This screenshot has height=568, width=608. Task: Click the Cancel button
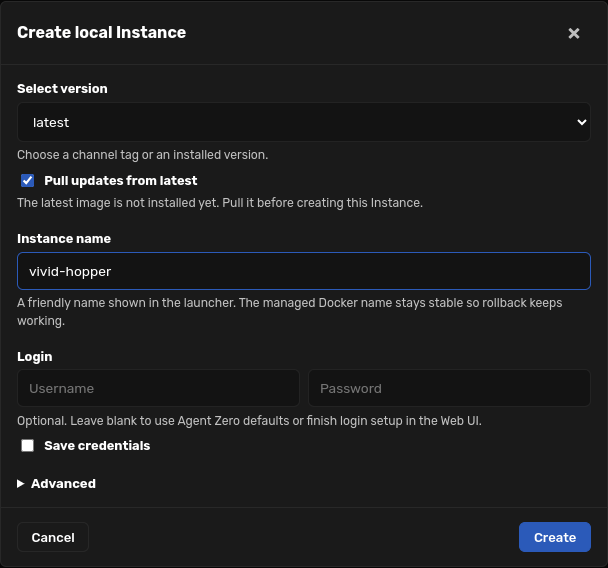[53, 537]
